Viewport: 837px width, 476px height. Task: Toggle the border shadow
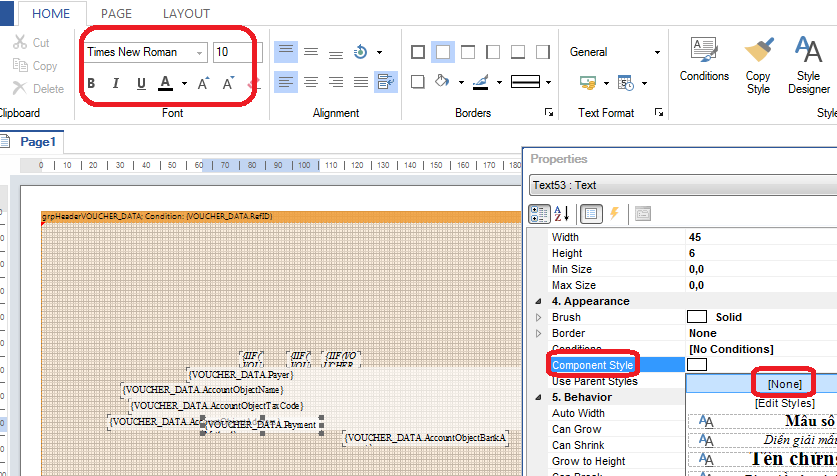coord(418,82)
